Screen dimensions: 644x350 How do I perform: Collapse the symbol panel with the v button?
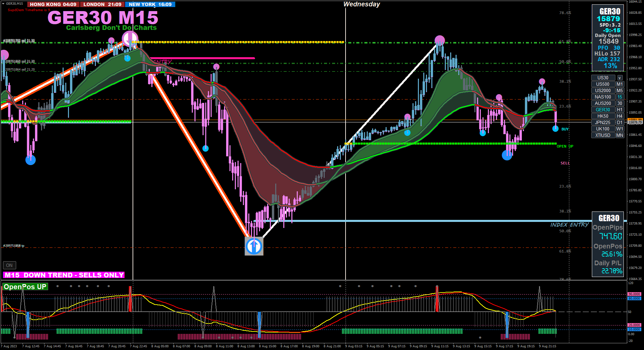pos(620,78)
